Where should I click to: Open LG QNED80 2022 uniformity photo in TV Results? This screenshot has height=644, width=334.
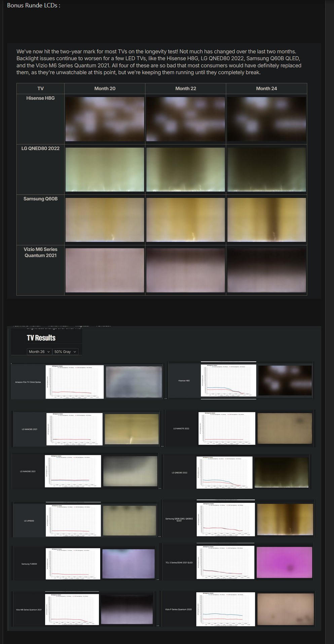tap(282, 473)
